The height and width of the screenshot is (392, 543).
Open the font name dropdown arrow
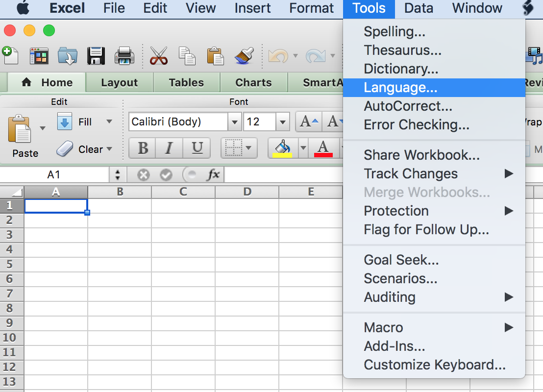tap(234, 122)
